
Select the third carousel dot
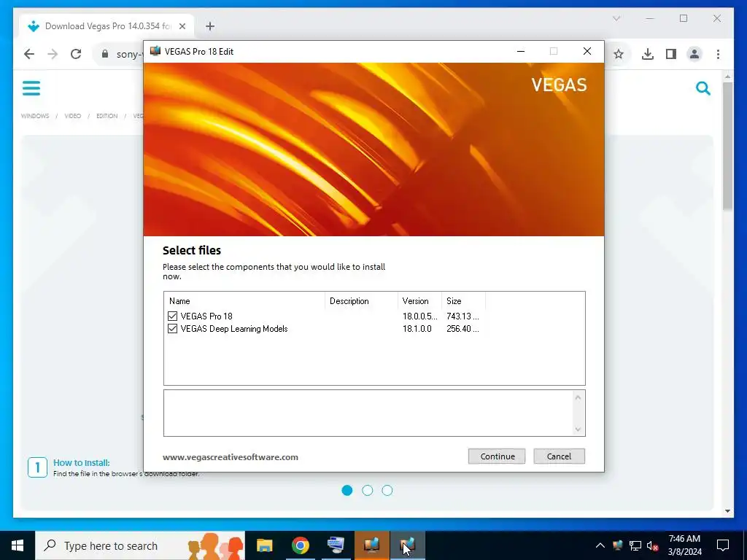(387, 491)
